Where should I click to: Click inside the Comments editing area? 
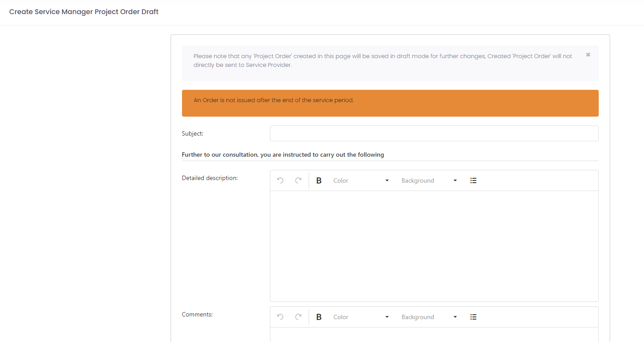pos(434,337)
